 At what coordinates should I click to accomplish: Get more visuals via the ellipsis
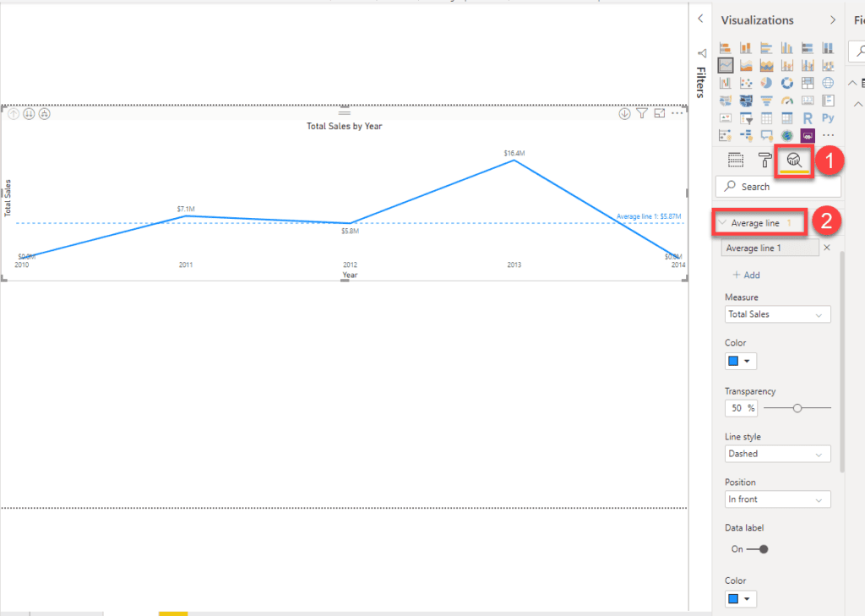coord(828,135)
